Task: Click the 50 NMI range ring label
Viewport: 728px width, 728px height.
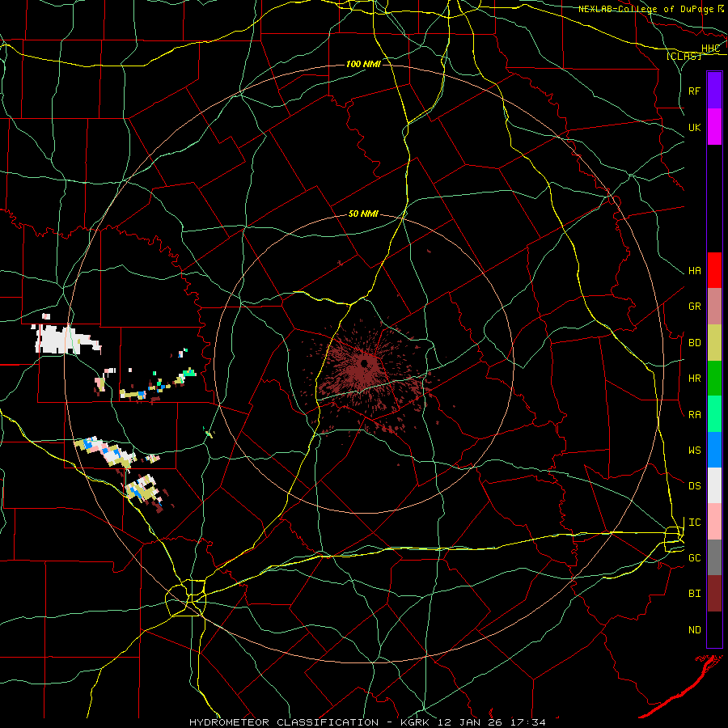Action: 363,214
